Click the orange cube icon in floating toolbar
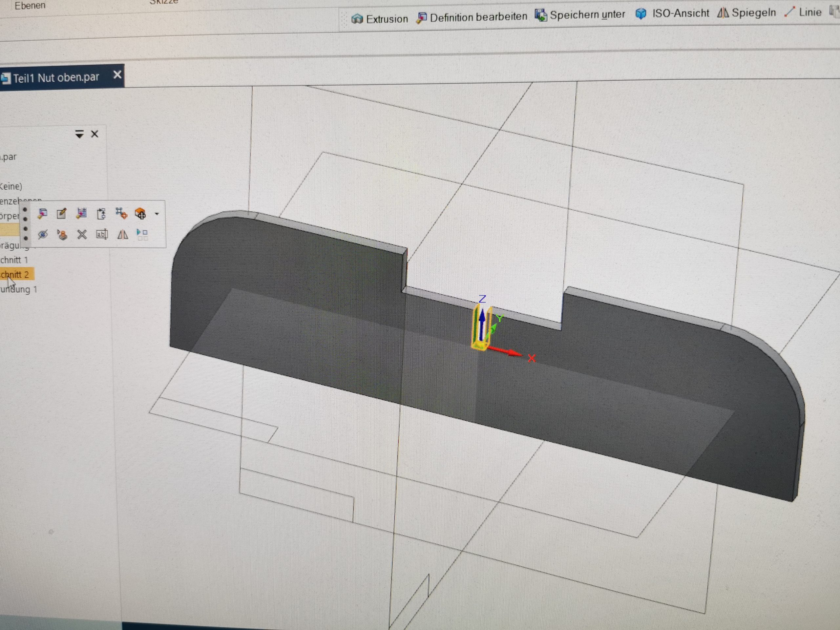The width and height of the screenshot is (840, 630). 140,214
